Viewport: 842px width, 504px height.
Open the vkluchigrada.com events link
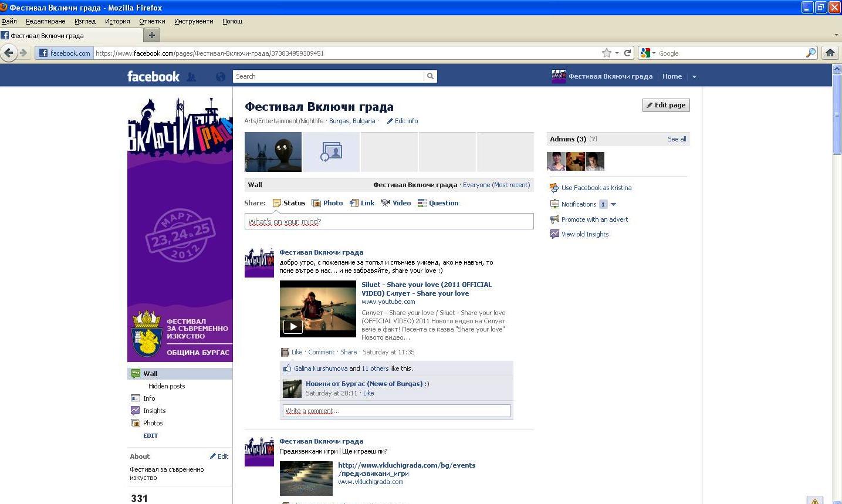407,469
